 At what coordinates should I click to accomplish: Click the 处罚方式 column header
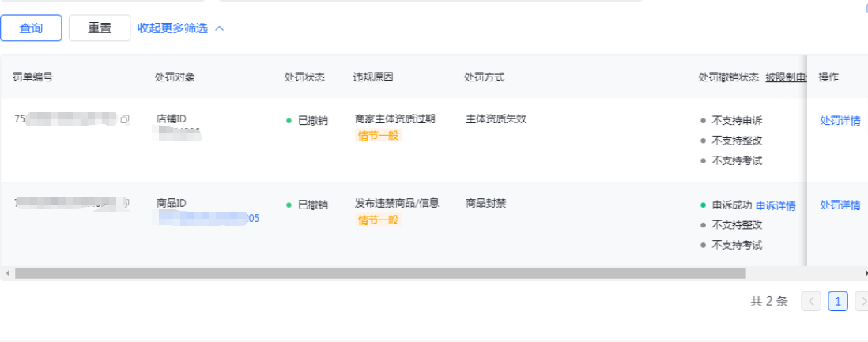(484, 77)
